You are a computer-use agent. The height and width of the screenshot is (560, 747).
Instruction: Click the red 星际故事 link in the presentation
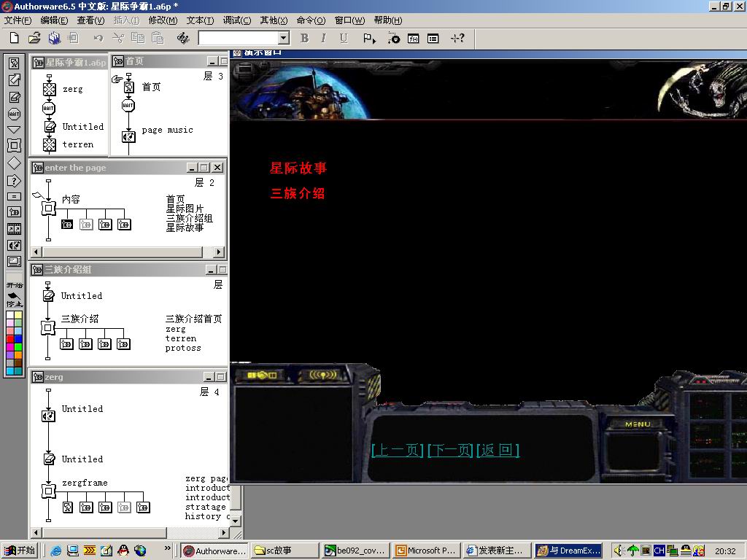click(298, 168)
